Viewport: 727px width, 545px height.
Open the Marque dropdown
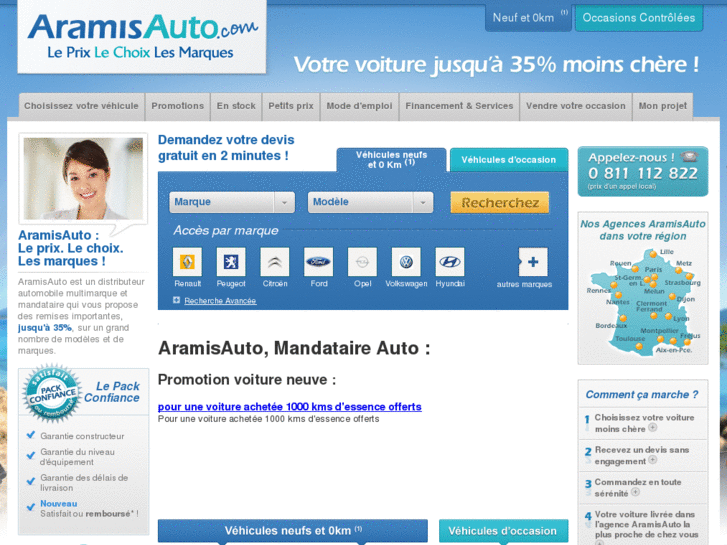click(x=232, y=202)
